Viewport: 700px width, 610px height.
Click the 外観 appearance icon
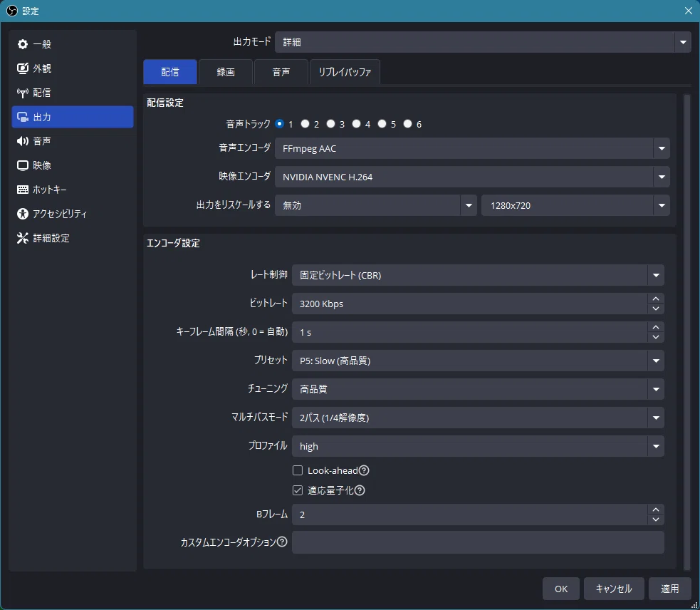coord(22,68)
